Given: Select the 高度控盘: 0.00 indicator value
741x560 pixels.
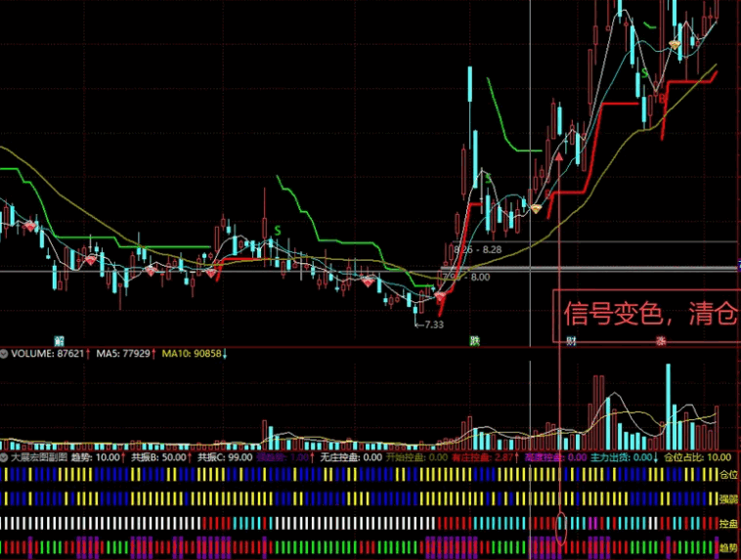Looking at the screenshot, I should [555, 457].
